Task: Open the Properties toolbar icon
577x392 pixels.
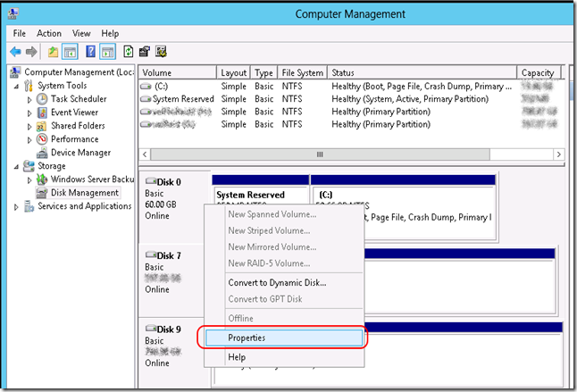Action: click(145, 52)
